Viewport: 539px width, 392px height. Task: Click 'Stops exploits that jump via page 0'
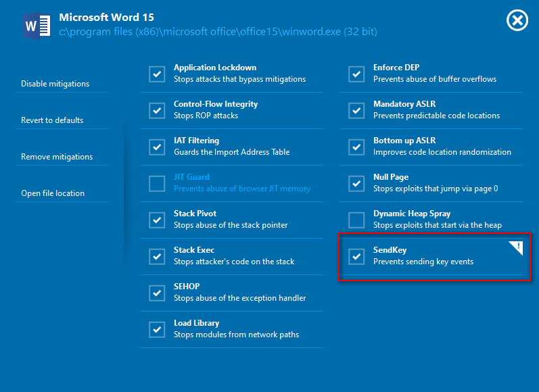click(x=436, y=189)
